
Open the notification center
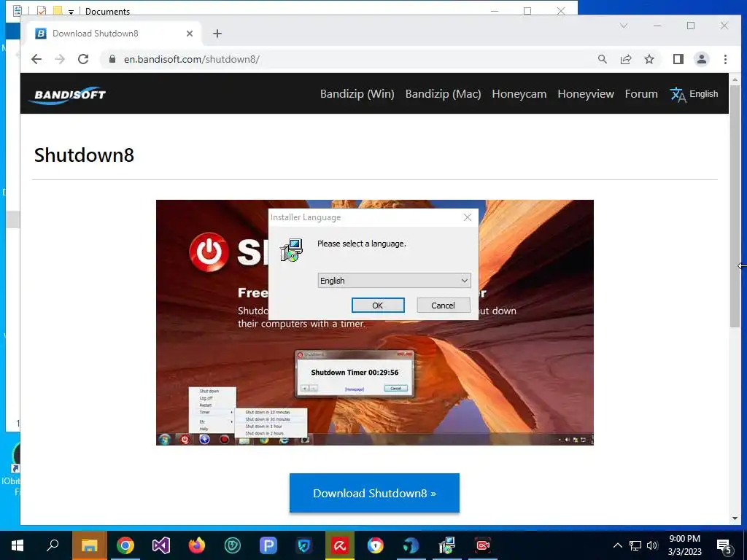pyautogui.click(x=724, y=545)
